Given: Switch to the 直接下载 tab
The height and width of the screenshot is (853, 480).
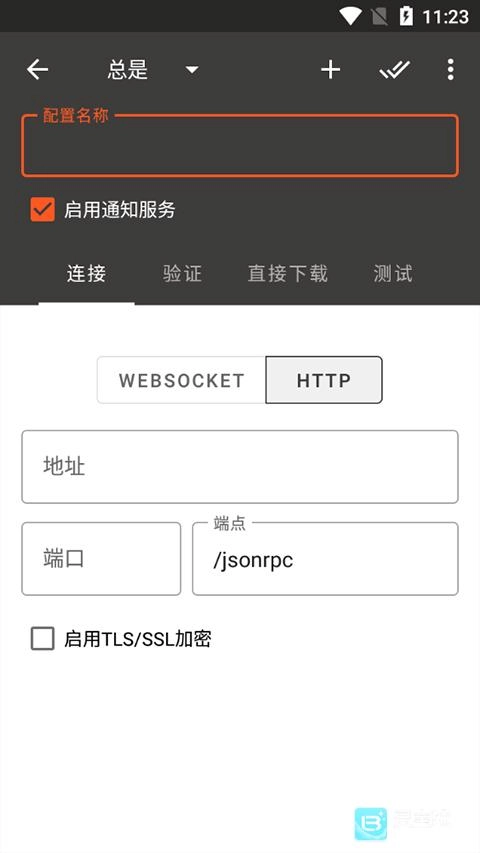Looking at the screenshot, I should [288, 273].
